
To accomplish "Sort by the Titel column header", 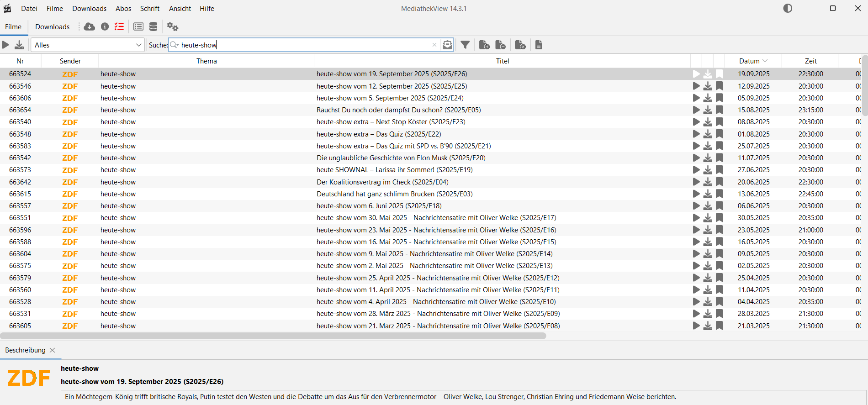I will pos(503,61).
